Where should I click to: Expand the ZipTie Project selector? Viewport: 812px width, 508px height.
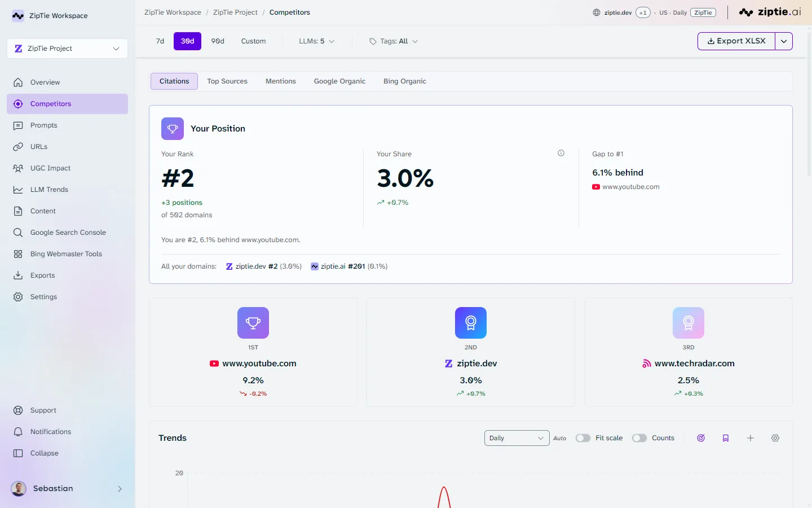click(67, 49)
